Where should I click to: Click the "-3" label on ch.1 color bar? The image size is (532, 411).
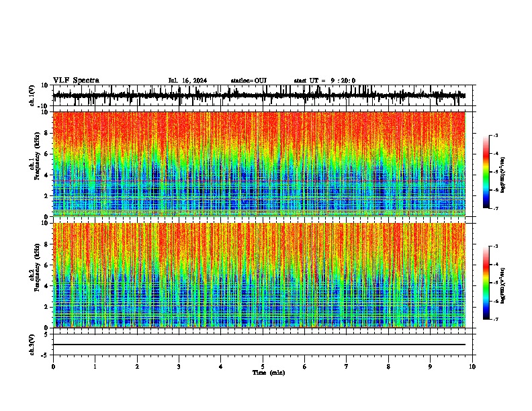tap(496, 135)
